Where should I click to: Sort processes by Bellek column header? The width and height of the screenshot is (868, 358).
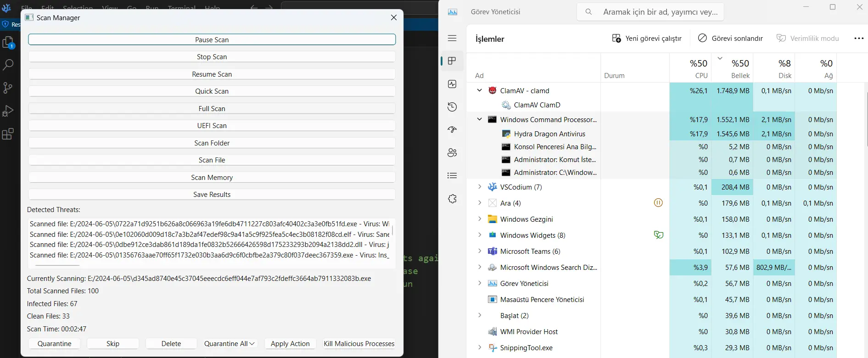click(733, 68)
